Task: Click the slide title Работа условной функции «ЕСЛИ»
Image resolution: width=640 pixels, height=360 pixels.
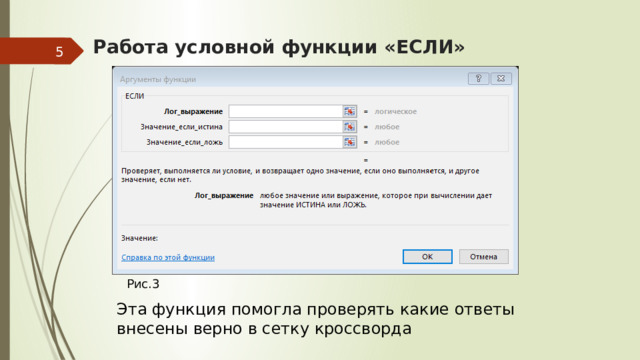Action: (279, 47)
